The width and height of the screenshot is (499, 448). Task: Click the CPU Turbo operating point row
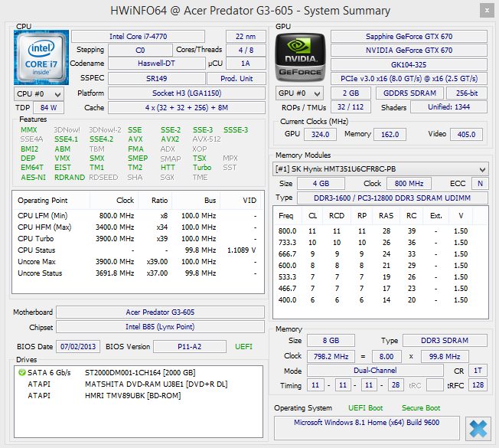(138, 239)
